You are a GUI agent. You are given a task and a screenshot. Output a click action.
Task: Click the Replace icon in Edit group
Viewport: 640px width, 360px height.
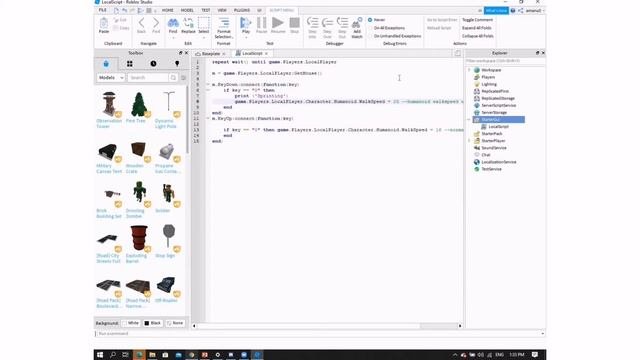click(188, 23)
